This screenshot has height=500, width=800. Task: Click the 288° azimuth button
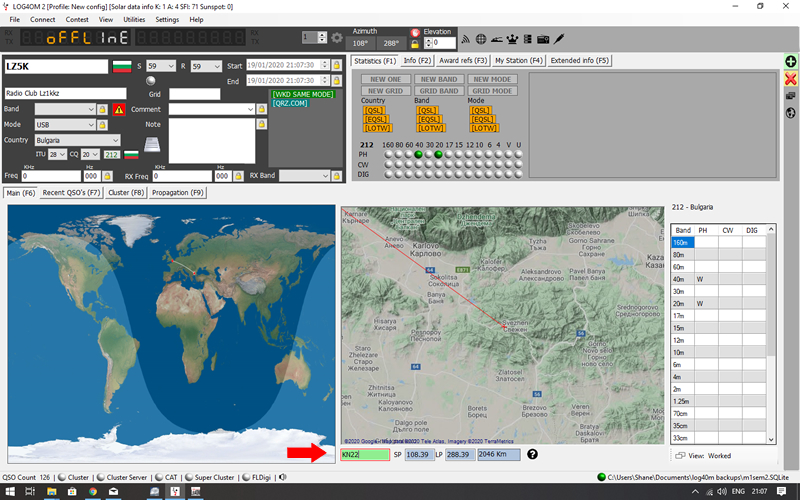click(391, 43)
